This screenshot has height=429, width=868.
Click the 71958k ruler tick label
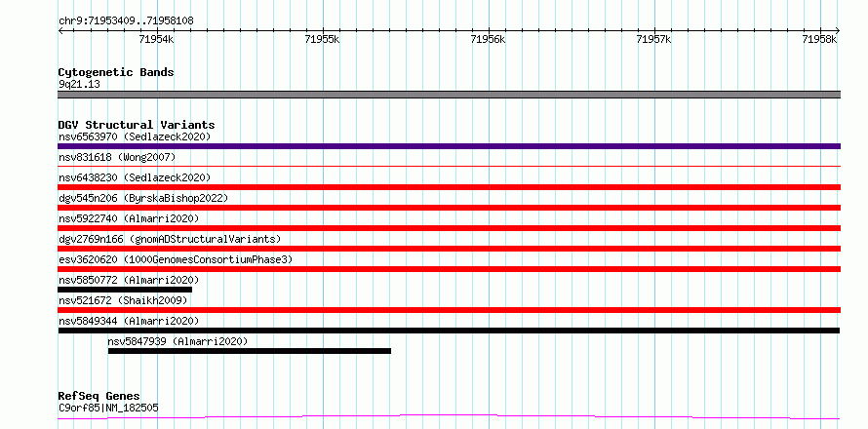point(820,39)
